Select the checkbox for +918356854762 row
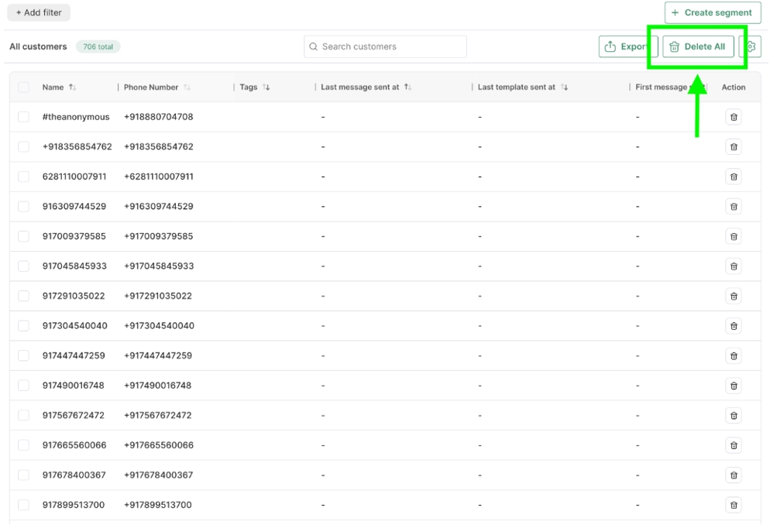The width and height of the screenshot is (770, 532). [x=23, y=146]
